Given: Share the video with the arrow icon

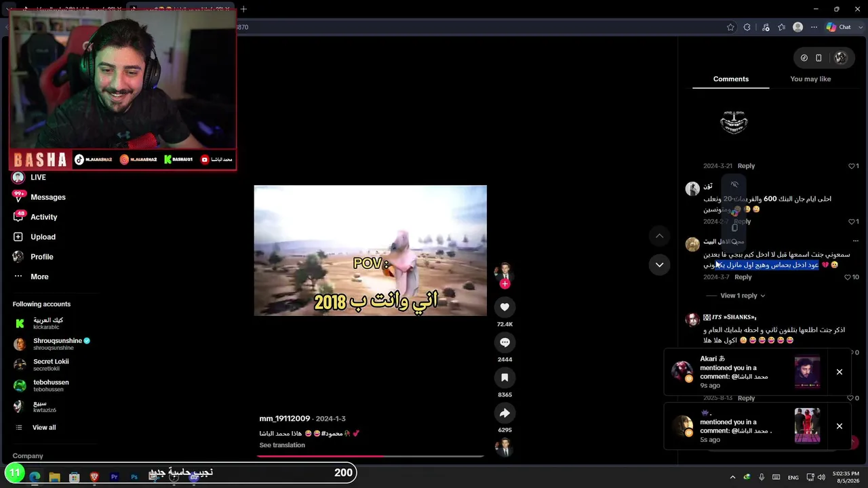Looking at the screenshot, I should coord(505,413).
